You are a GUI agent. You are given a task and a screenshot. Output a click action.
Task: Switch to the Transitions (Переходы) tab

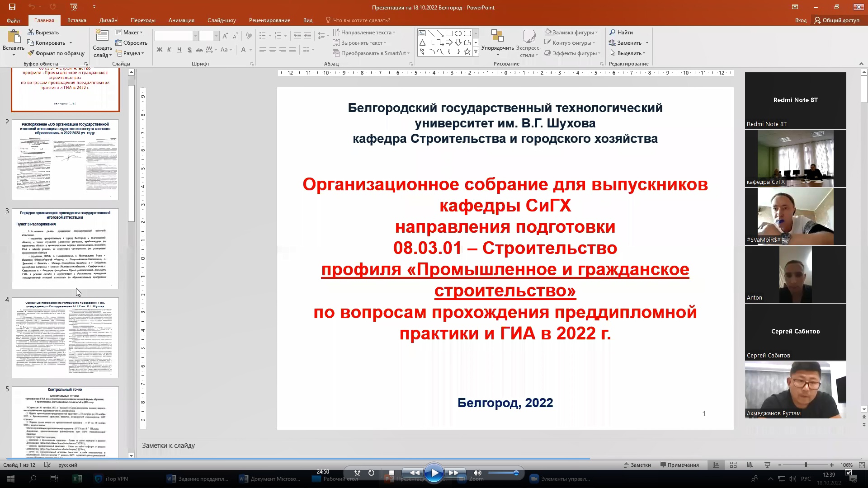tap(143, 20)
